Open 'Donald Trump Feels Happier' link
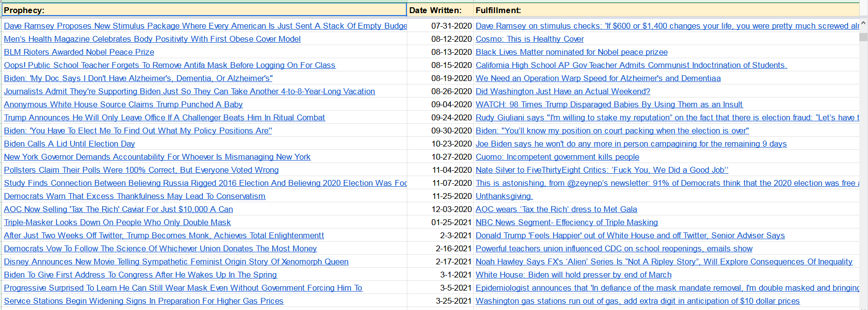The height and width of the screenshot is (310, 868). pyautogui.click(x=630, y=236)
